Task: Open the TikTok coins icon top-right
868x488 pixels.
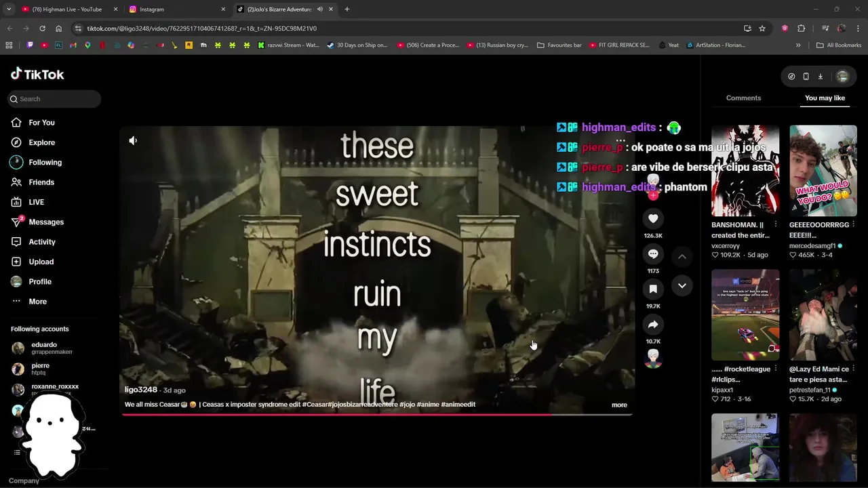Action: pyautogui.click(x=791, y=77)
